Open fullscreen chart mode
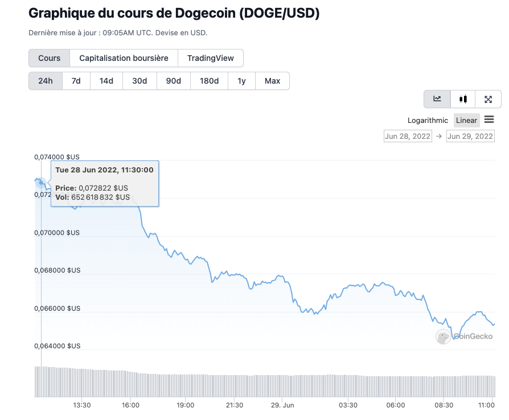The width and height of the screenshot is (509, 420). pyautogui.click(x=488, y=99)
